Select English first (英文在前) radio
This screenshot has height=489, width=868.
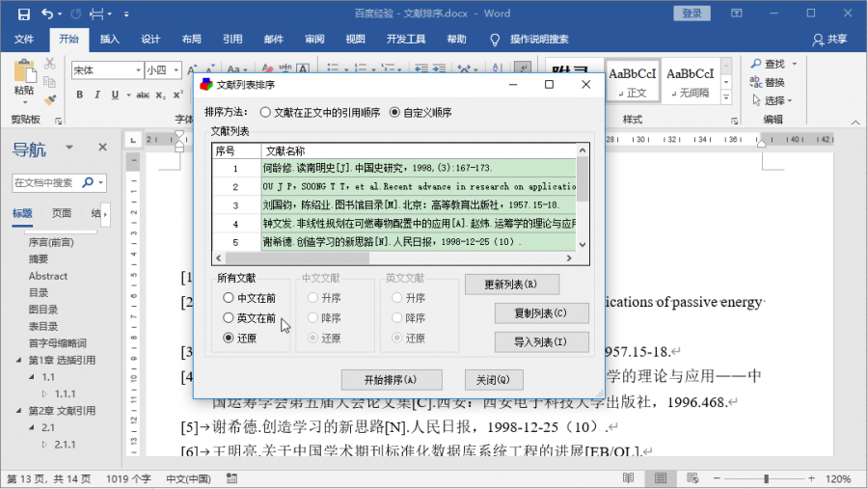(x=228, y=318)
